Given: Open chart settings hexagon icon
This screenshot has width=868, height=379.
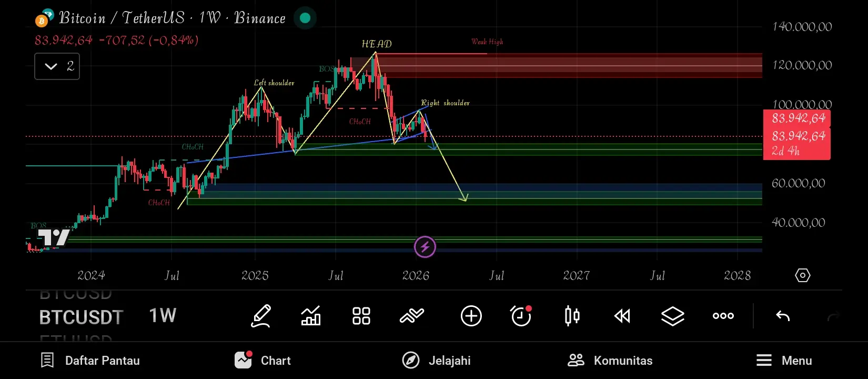Looking at the screenshot, I should point(803,275).
